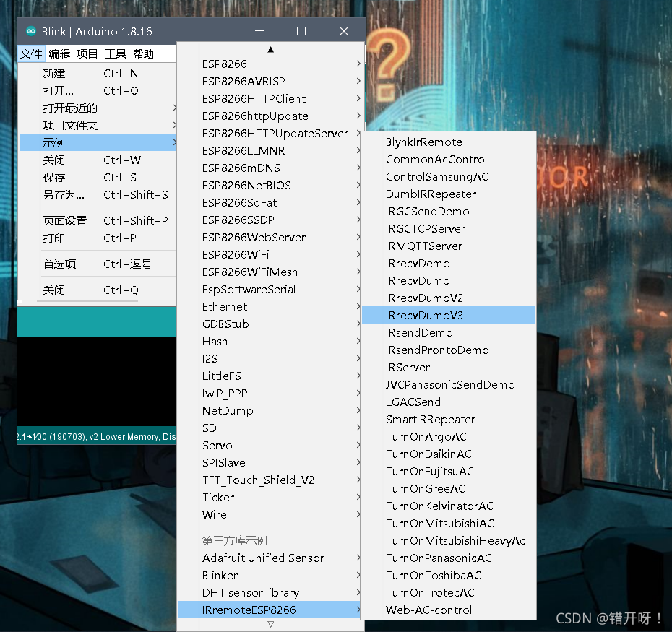Viewport: 672px width, 632px height.
Task: Open the IRMQTTServer example
Action: point(448,246)
